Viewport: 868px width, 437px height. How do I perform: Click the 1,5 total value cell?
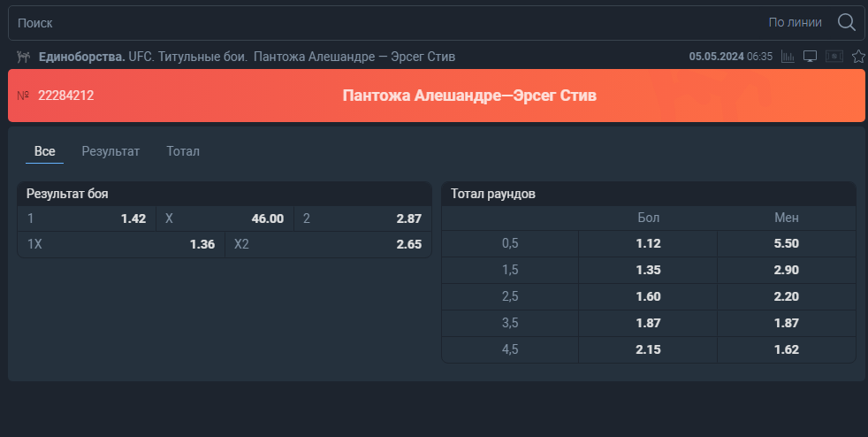coord(510,271)
